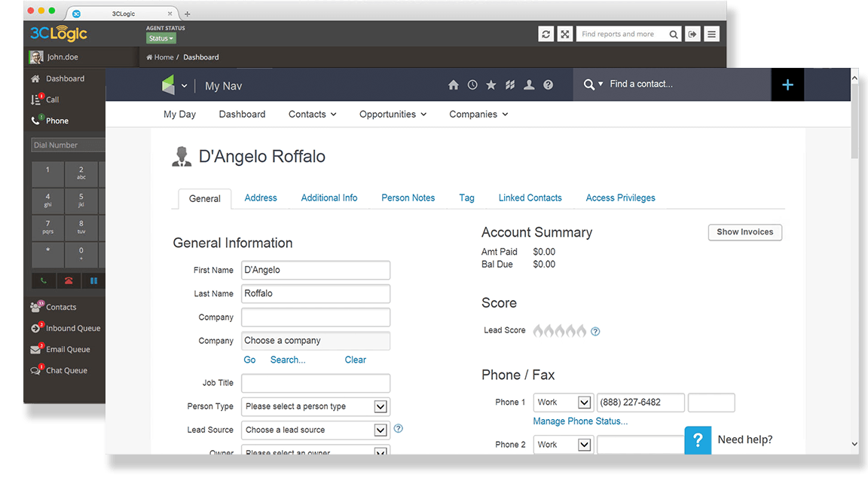Click the green app logo in My Nav bar
This screenshot has height=493, width=868.
pyautogui.click(x=168, y=85)
